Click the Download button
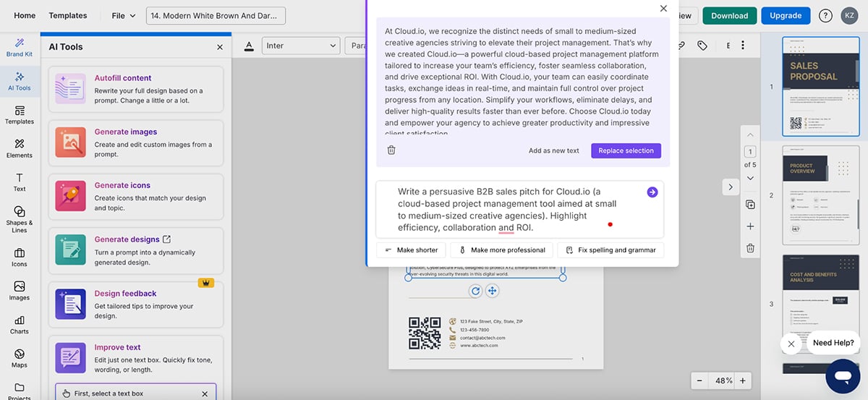The height and width of the screenshot is (400, 868). point(729,15)
